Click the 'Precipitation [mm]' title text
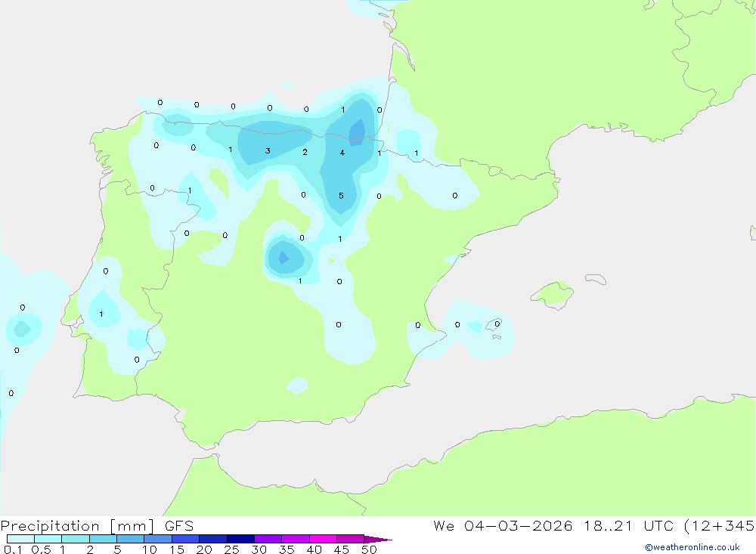Viewport: 756px width, 554px height. [x=77, y=526]
